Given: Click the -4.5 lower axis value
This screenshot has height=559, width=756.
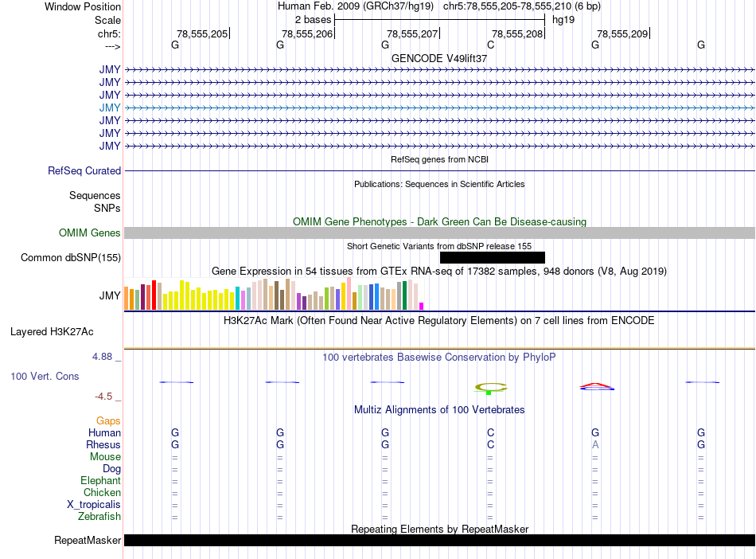Looking at the screenshot, I should pos(103,397).
